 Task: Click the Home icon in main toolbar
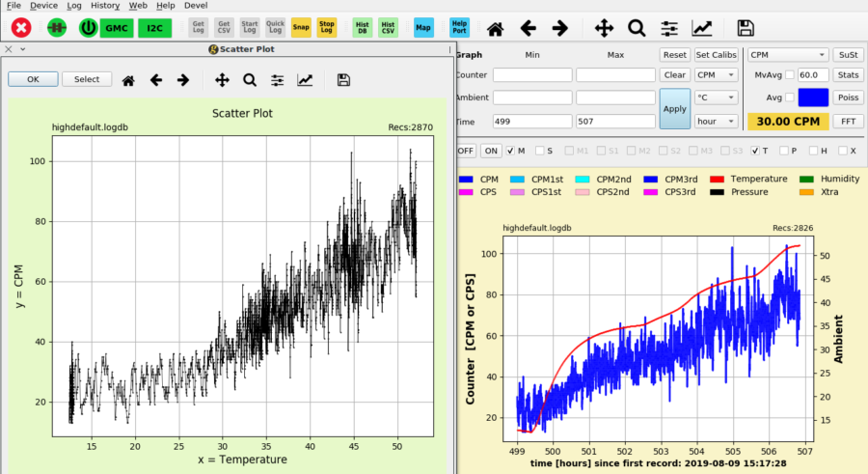pos(495,28)
